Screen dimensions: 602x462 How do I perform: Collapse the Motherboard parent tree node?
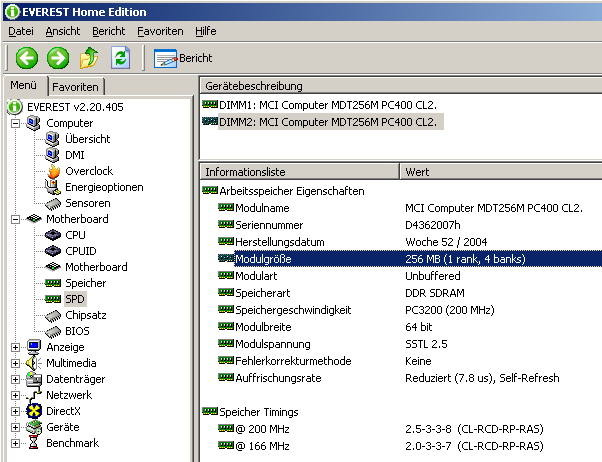[x=15, y=219]
